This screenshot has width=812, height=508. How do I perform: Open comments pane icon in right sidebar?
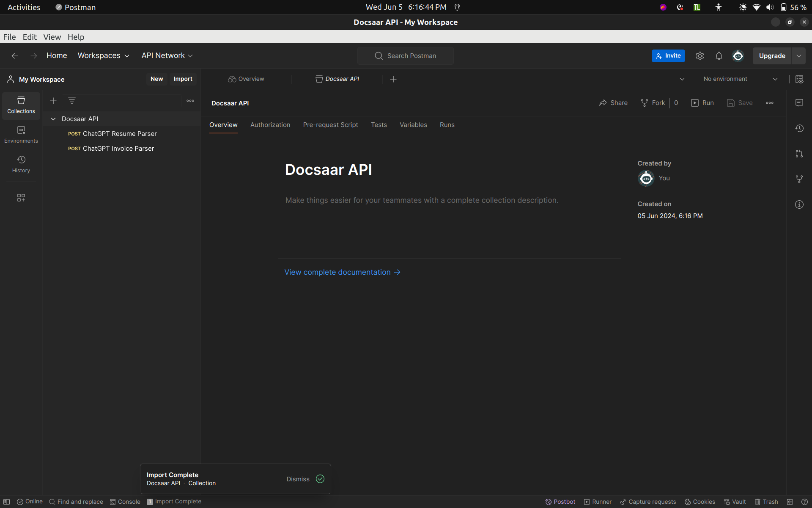tap(799, 103)
